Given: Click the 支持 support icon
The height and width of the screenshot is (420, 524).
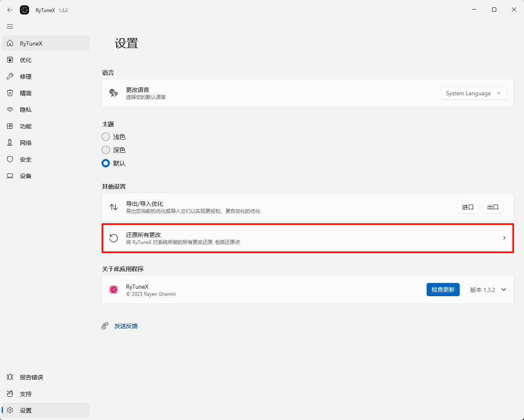Looking at the screenshot, I should (x=10, y=393).
